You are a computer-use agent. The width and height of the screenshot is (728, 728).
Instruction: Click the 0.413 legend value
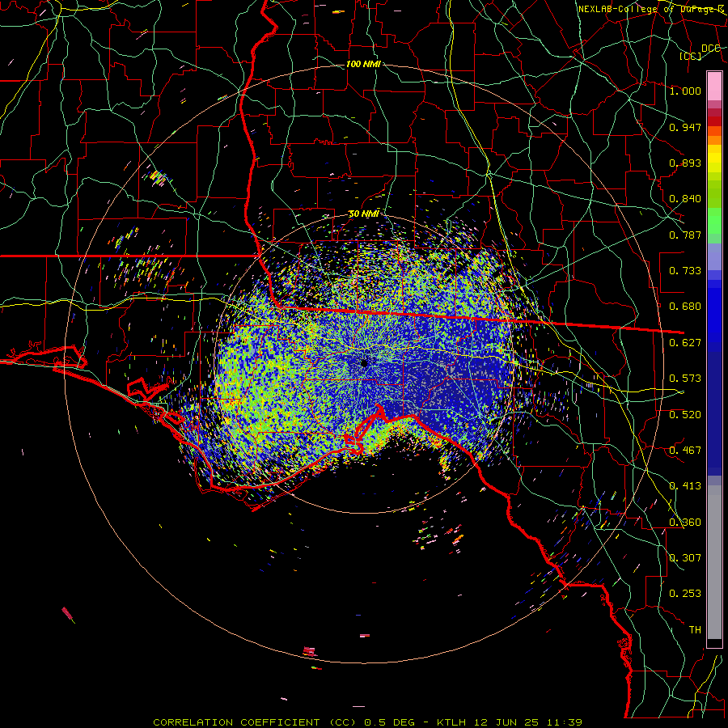click(x=685, y=486)
